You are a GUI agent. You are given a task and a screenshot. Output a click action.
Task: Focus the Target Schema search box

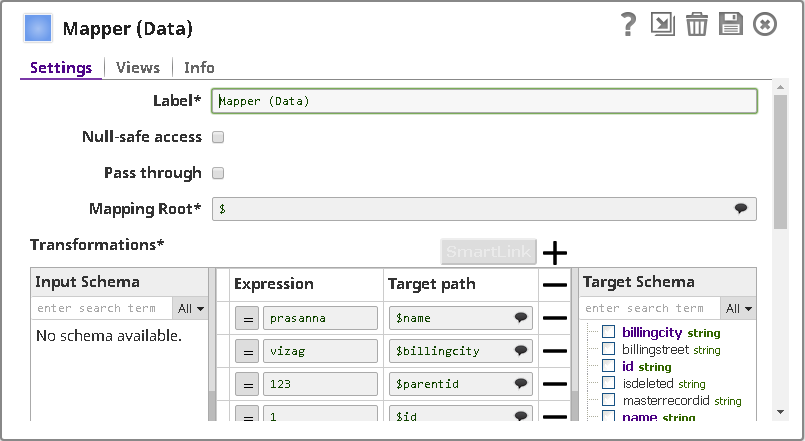pyautogui.click(x=650, y=309)
